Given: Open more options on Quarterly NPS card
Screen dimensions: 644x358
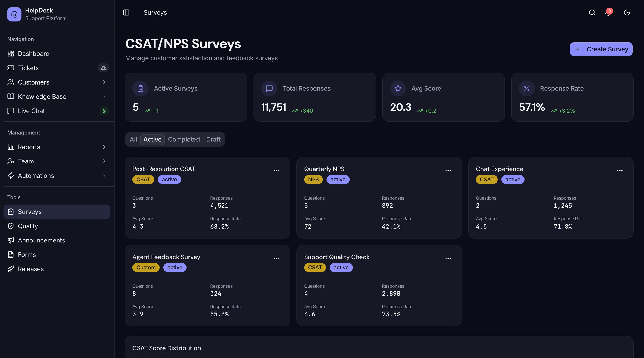Looking at the screenshot, I should click(x=448, y=171).
